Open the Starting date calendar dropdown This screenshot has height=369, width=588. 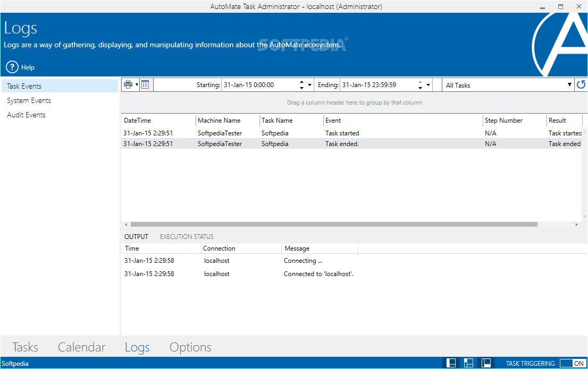[x=310, y=85]
